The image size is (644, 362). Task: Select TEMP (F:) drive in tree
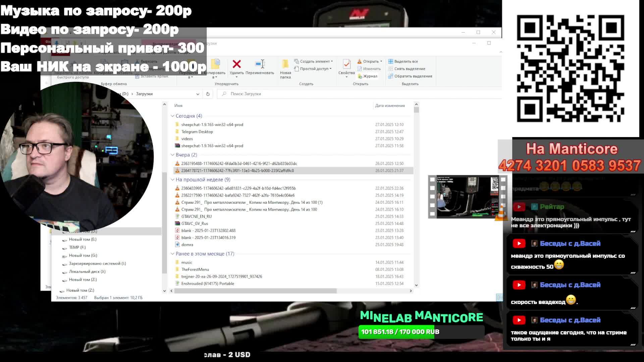pos(77,247)
